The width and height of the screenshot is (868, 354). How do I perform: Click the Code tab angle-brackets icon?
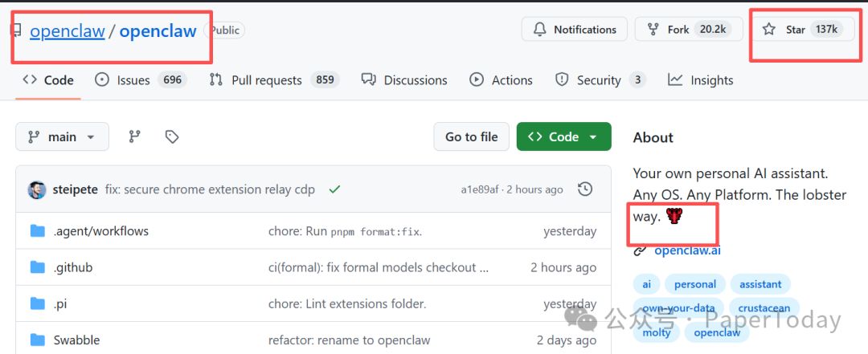coord(30,79)
